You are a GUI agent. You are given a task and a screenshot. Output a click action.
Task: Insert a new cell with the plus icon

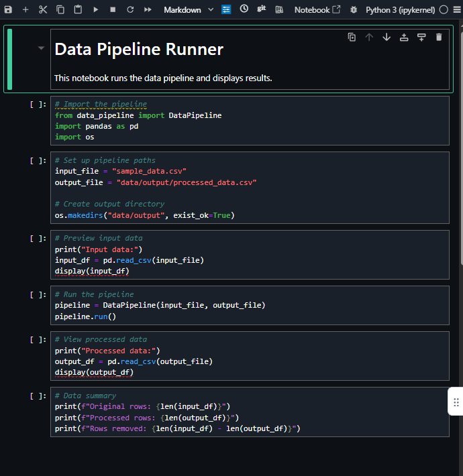click(x=25, y=9)
